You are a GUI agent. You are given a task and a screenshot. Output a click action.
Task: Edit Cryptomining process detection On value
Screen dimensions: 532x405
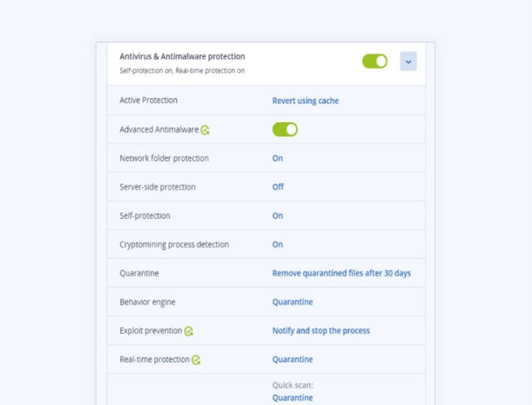(x=277, y=244)
